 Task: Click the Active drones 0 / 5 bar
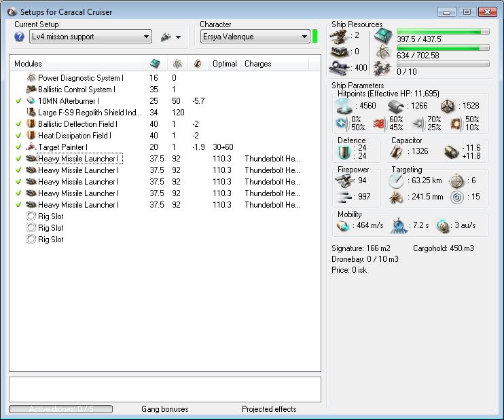pyautogui.click(x=60, y=409)
